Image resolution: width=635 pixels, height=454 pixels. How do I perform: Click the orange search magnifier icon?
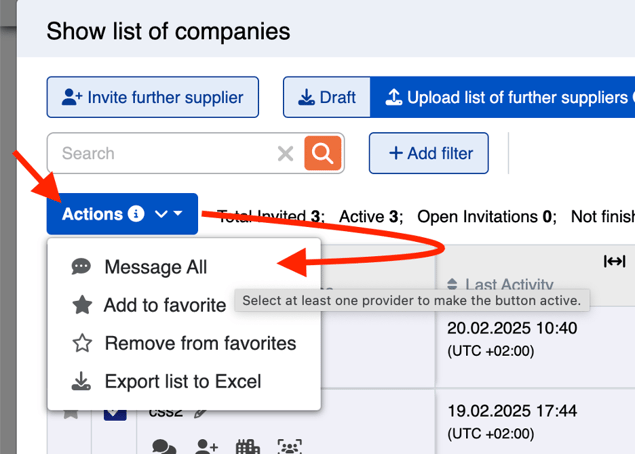tap(322, 153)
